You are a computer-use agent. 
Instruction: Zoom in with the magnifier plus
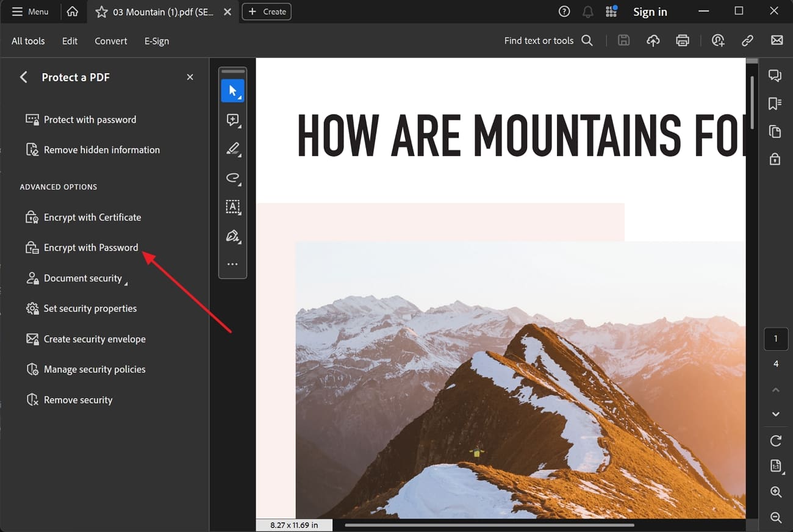pyautogui.click(x=776, y=492)
